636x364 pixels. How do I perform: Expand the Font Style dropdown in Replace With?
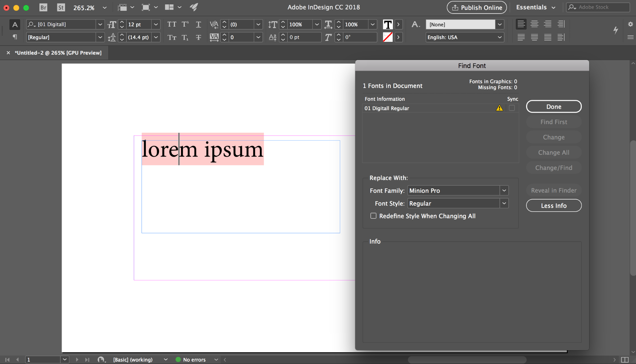tap(504, 204)
